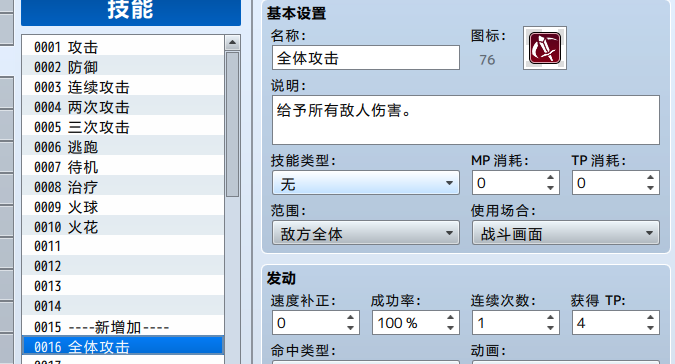Select skill 0007 待机

pos(123,165)
